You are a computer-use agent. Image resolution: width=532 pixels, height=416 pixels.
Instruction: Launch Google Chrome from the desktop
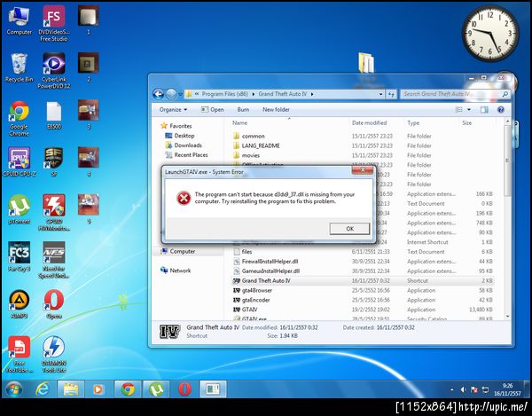[x=19, y=118]
